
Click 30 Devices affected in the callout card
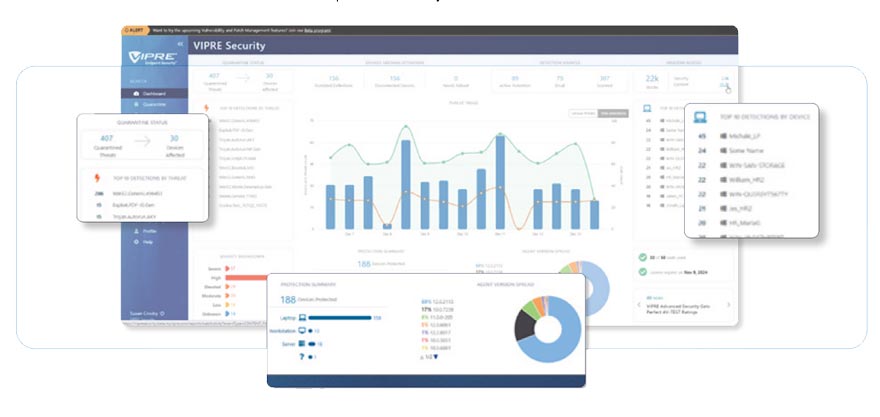(x=175, y=145)
